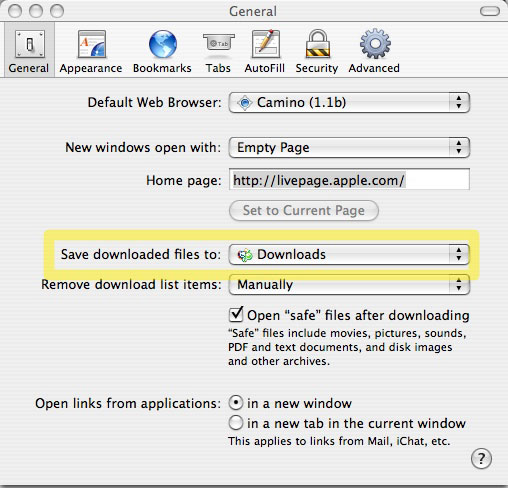The image size is (508, 488).
Task: Select the Advanced gear icon
Action: 375,43
